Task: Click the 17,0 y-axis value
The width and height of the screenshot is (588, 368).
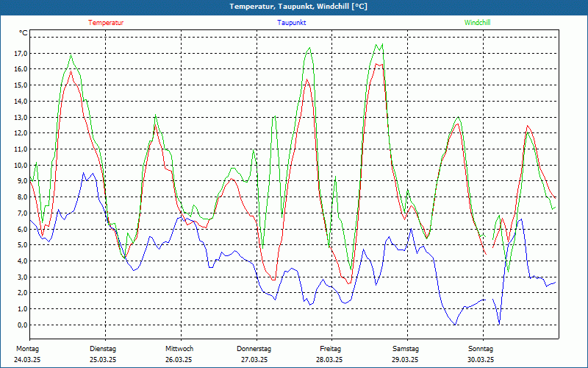Action: point(21,54)
